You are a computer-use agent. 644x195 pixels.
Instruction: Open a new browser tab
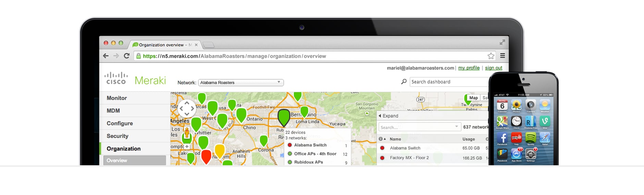coord(208,45)
